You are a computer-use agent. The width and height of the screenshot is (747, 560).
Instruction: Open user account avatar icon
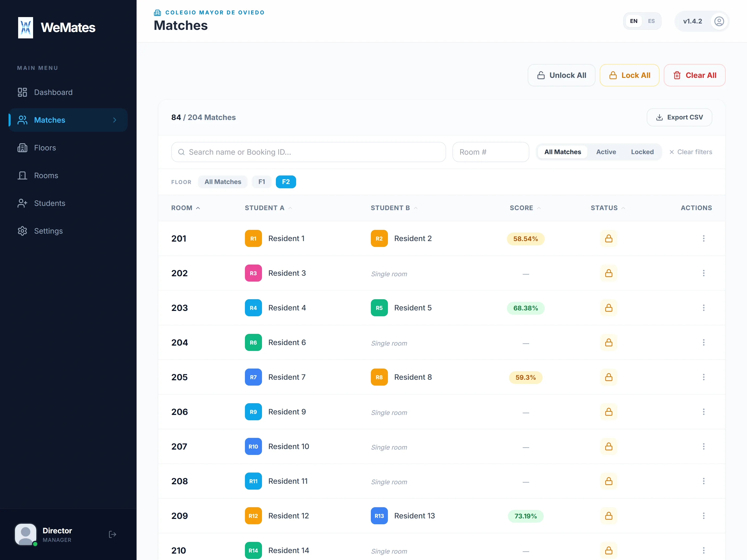tap(719, 21)
